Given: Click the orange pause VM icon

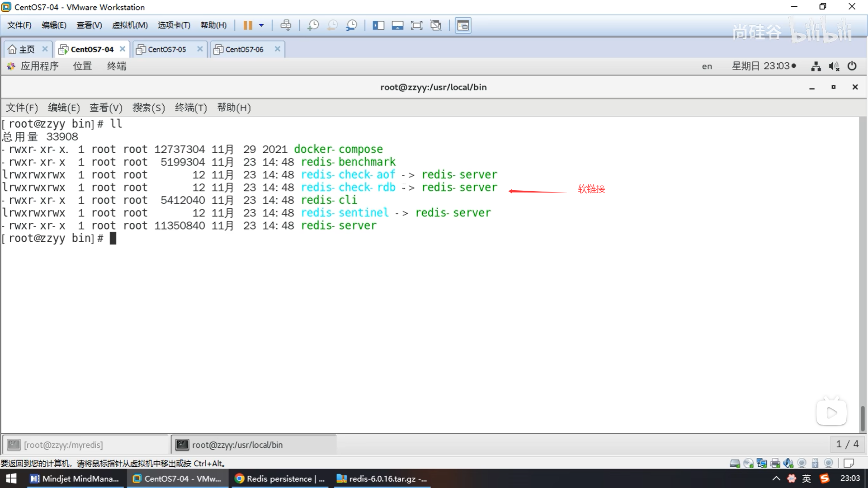Looking at the screenshot, I should (x=247, y=25).
